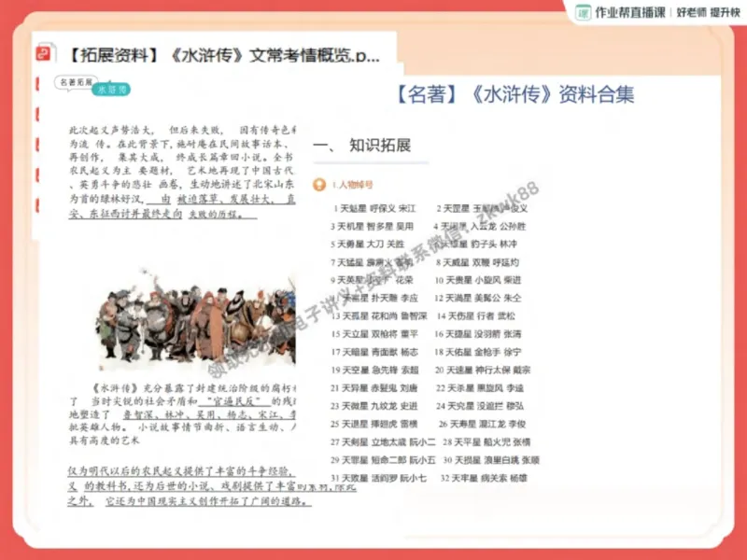Select row 23 天微星 九纹龙 史进

374,406
